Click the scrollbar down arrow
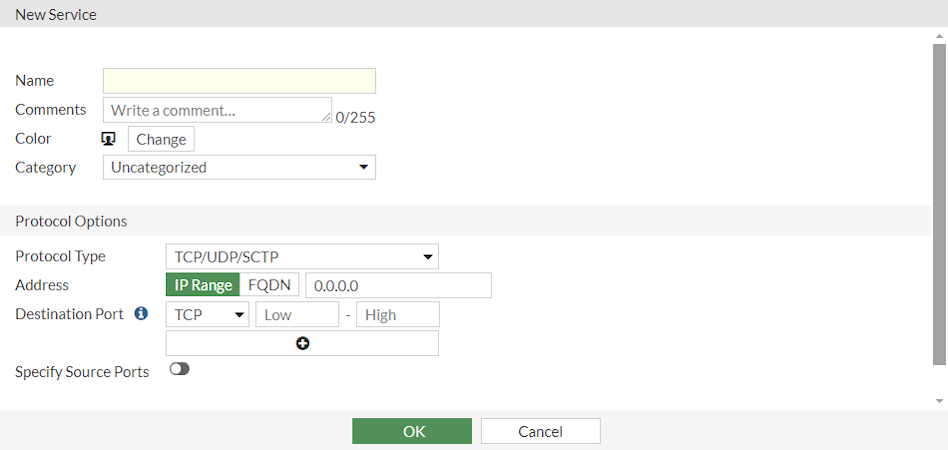This screenshot has width=948, height=450. click(939, 400)
